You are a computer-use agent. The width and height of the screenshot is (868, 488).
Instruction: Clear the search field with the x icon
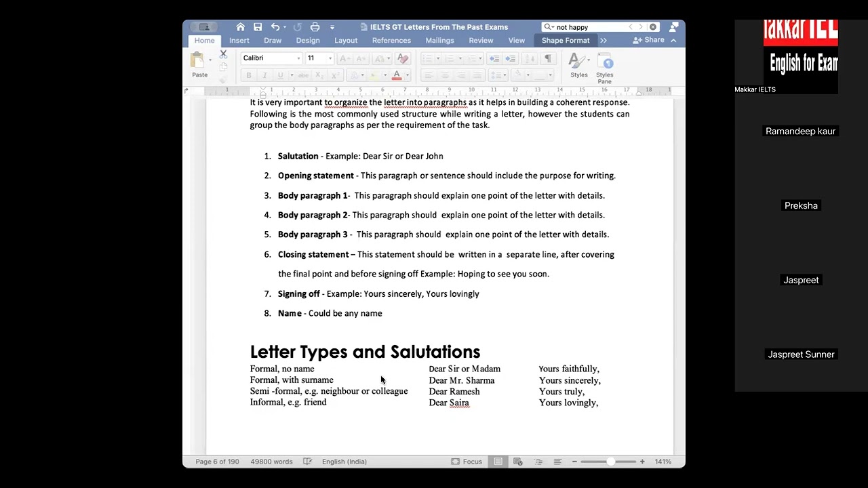click(x=653, y=27)
